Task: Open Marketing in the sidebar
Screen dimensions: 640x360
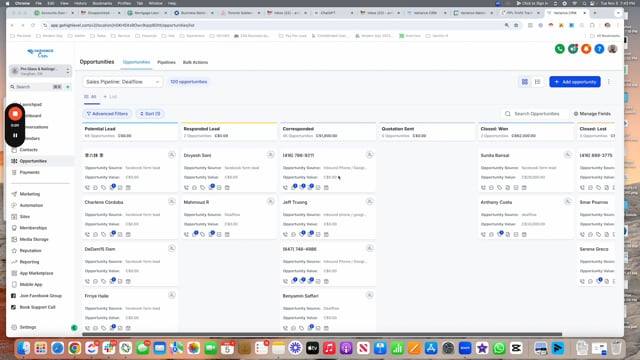Action: pos(30,194)
